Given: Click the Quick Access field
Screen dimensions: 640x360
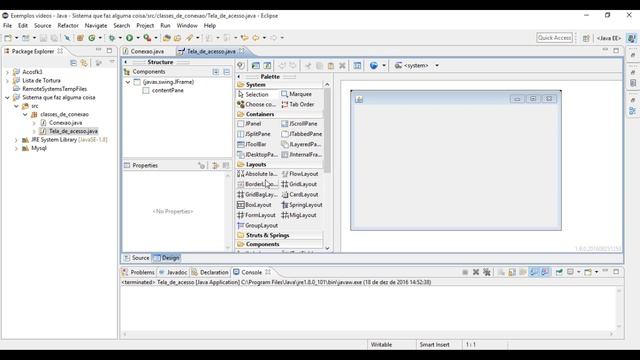Looking at the screenshot, I should pos(554,38).
